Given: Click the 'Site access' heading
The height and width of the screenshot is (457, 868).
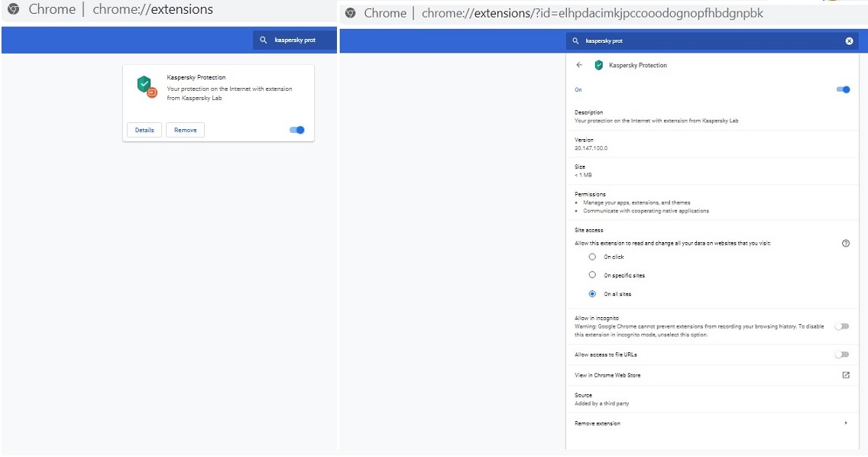Looking at the screenshot, I should click(x=589, y=230).
